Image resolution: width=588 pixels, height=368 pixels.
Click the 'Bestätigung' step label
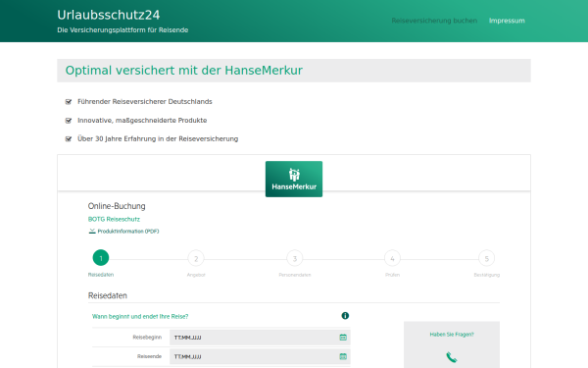487,275
